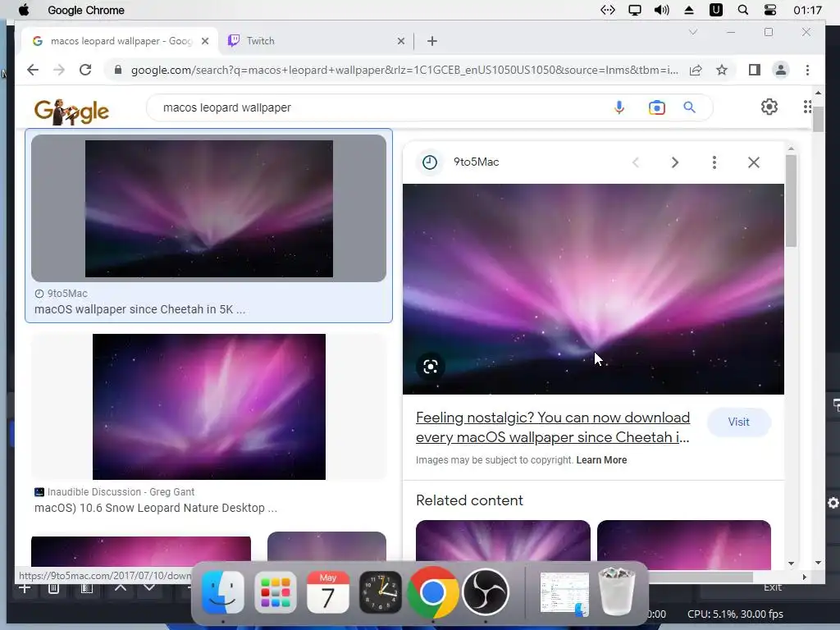Click the large aurora preview image
The image size is (840, 630).
[593, 289]
